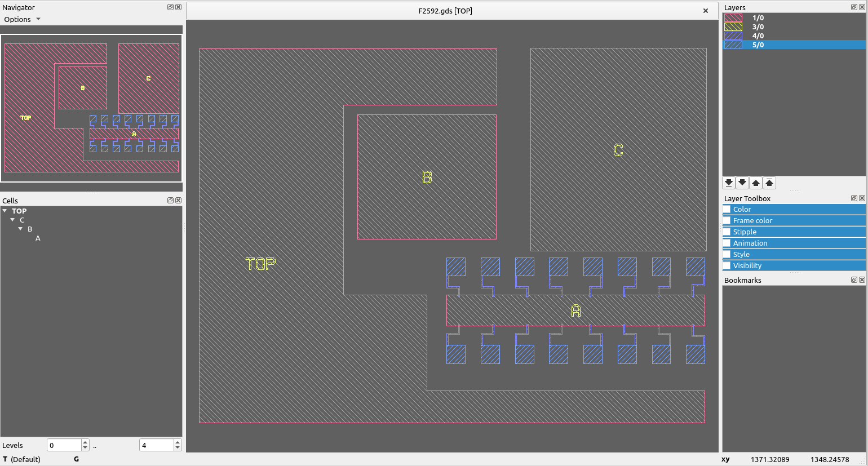Close the Cells panel

179,201
